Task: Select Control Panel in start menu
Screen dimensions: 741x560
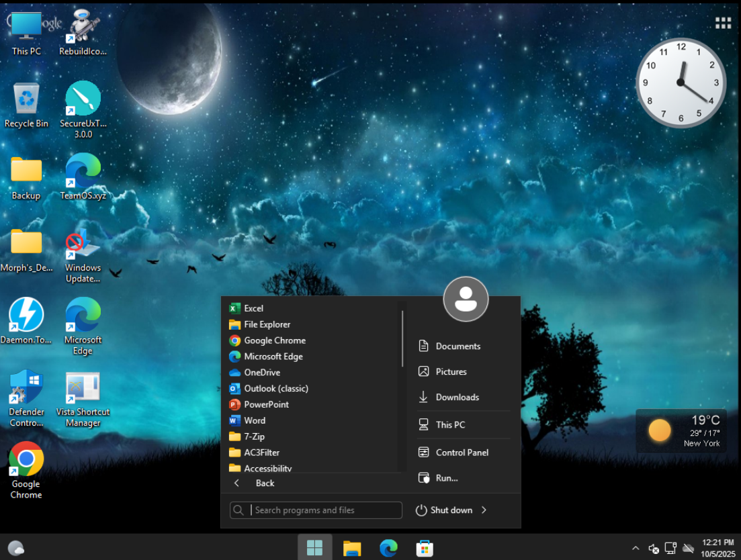Action: pyautogui.click(x=462, y=453)
